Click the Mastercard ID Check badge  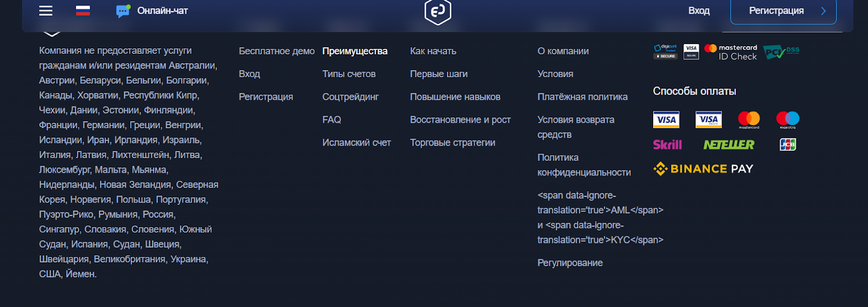(x=730, y=52)
